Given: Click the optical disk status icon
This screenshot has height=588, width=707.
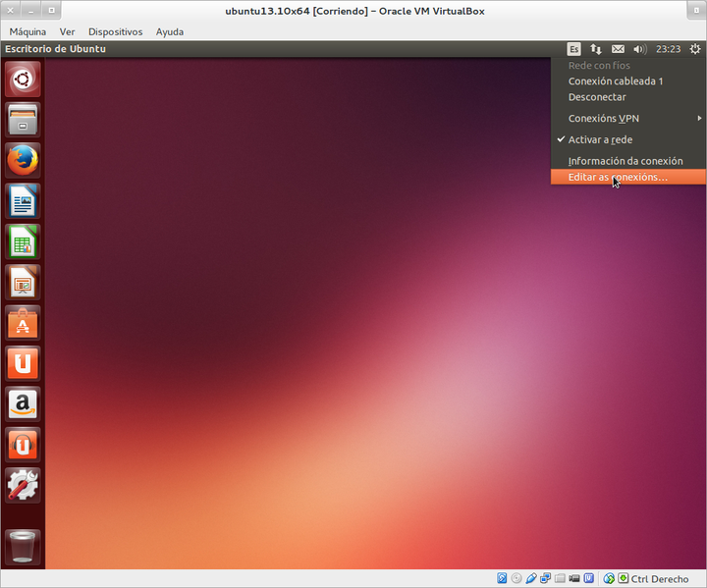Looking at the screenshot, I should [517, 578].
